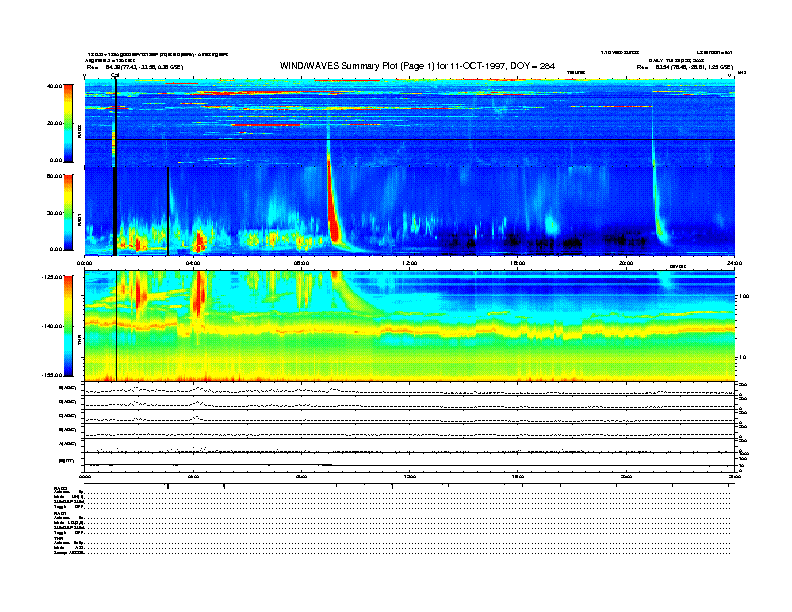The image size is (792, 612).
Task: Click the RAD1 panel color scale bar
Action: (x=68, y=212)
